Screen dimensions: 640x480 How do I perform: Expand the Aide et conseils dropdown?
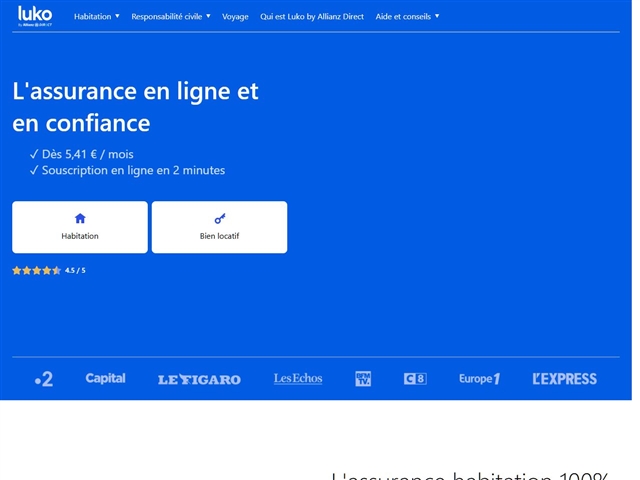407,17
